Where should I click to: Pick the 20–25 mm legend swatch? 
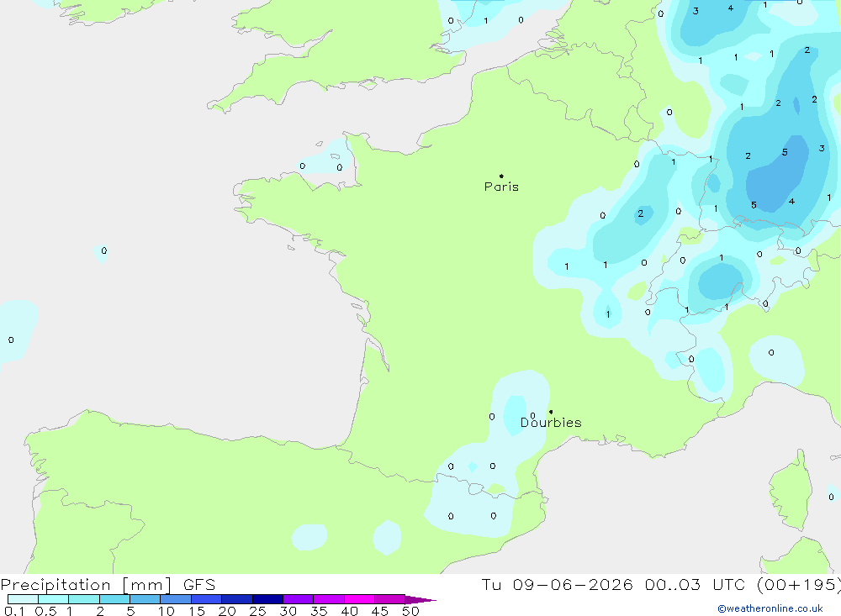click(237, 599)
